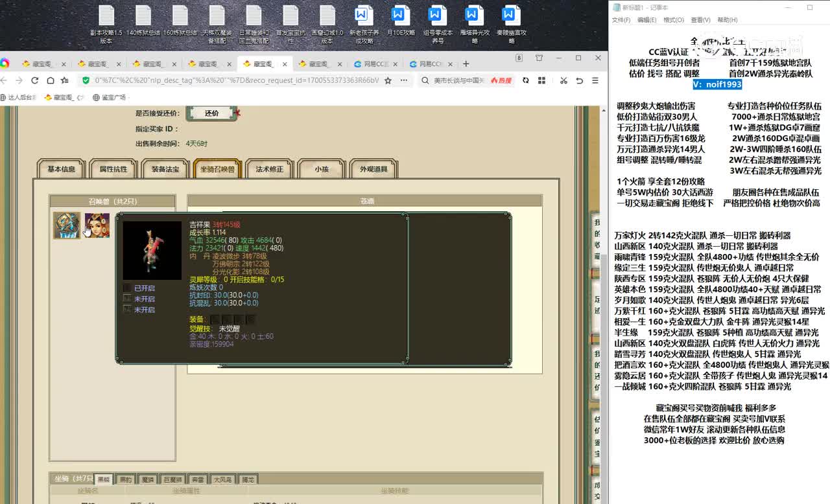This screenshot has width=830, height=504.
Task: Open Word document 秦陵幽宫攻略
Action: pos(512,25)
